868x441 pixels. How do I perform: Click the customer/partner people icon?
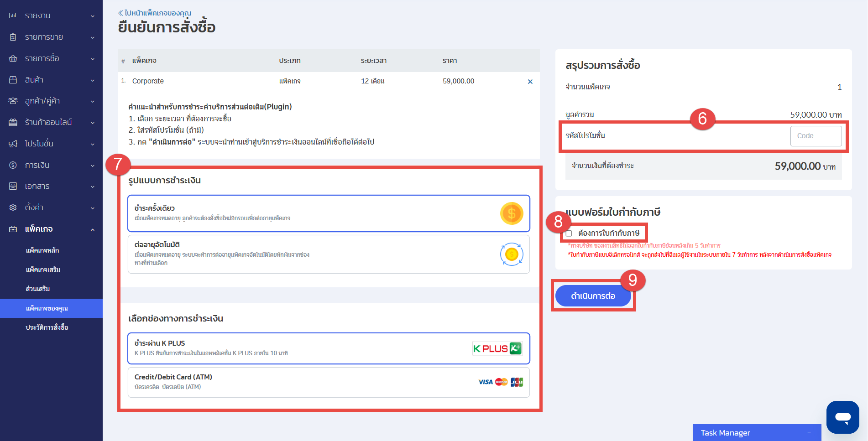tap(13, 101)
